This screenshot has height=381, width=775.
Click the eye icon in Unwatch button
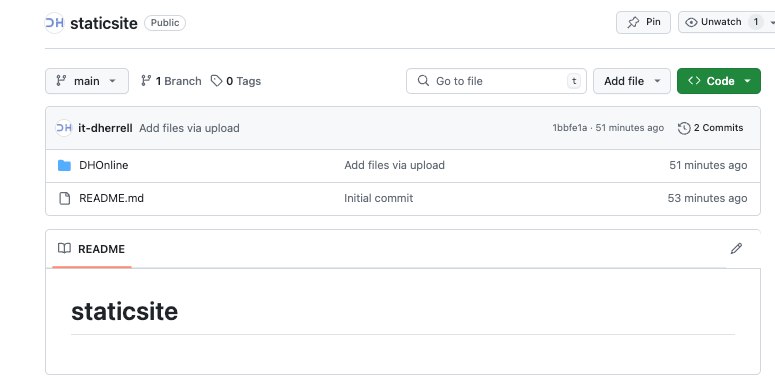coord(691,22)
